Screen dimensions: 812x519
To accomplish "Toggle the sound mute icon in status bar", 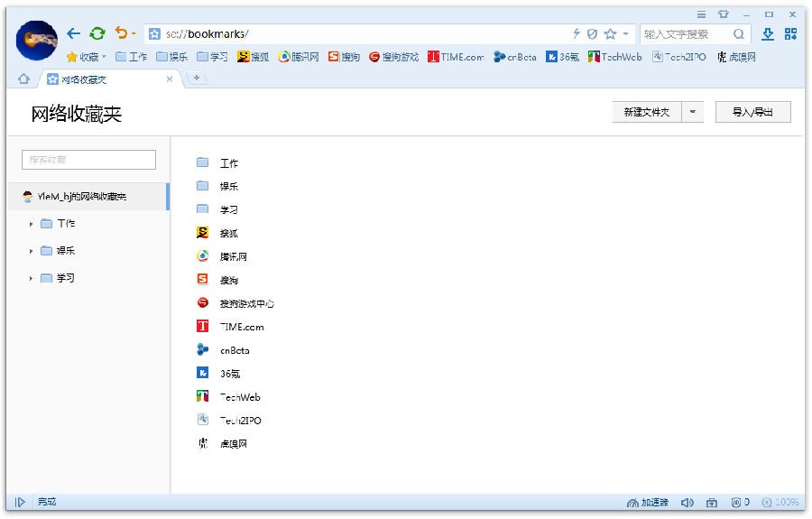I will (x=687, y=503).
